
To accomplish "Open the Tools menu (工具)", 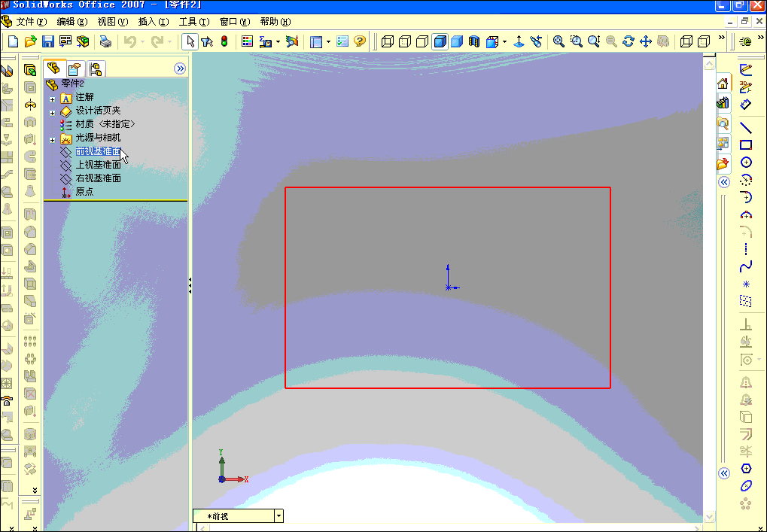I will point(194,22).
